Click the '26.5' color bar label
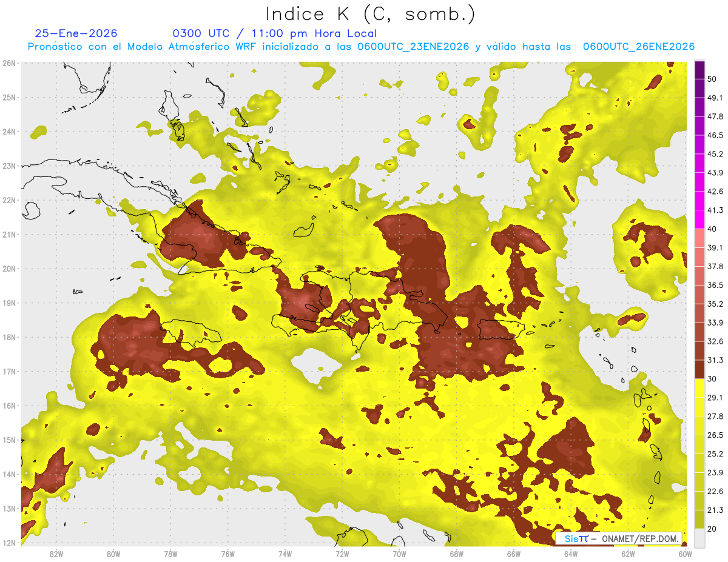 point(715,435)
